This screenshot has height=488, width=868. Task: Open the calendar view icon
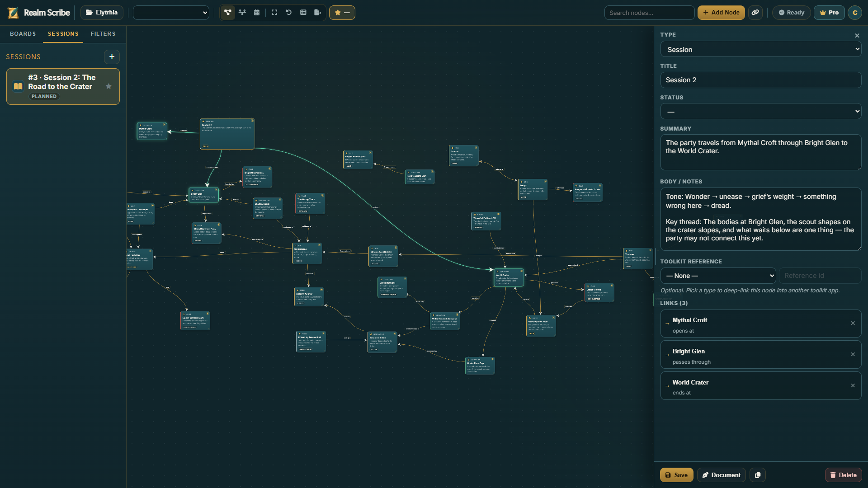(x=257, y=13)
